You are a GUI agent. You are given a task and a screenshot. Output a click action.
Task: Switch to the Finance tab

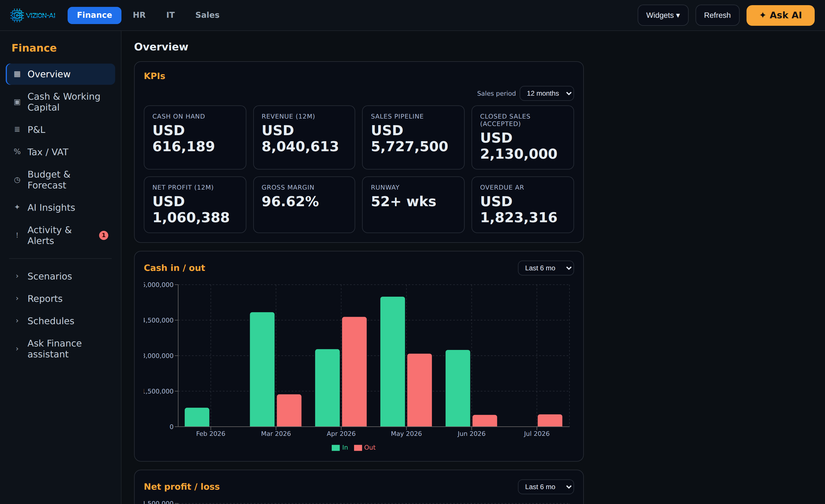pyautogui.click(x=95, y=15)
